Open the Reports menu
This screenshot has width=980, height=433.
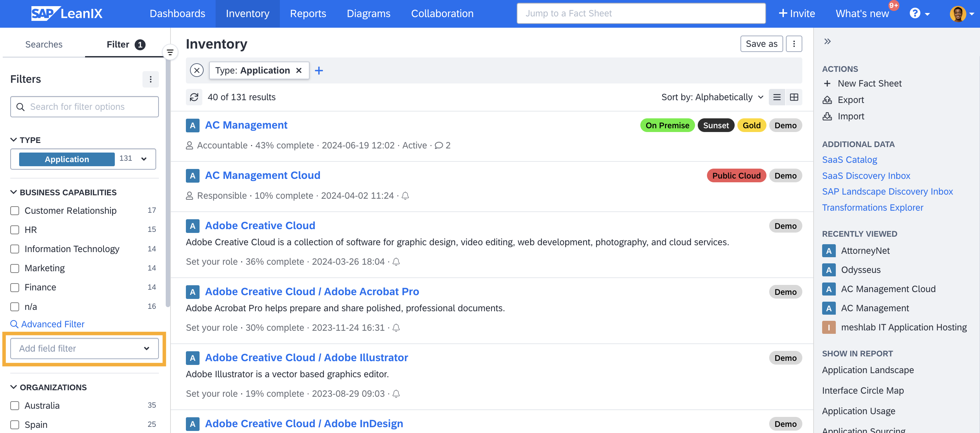308,14
